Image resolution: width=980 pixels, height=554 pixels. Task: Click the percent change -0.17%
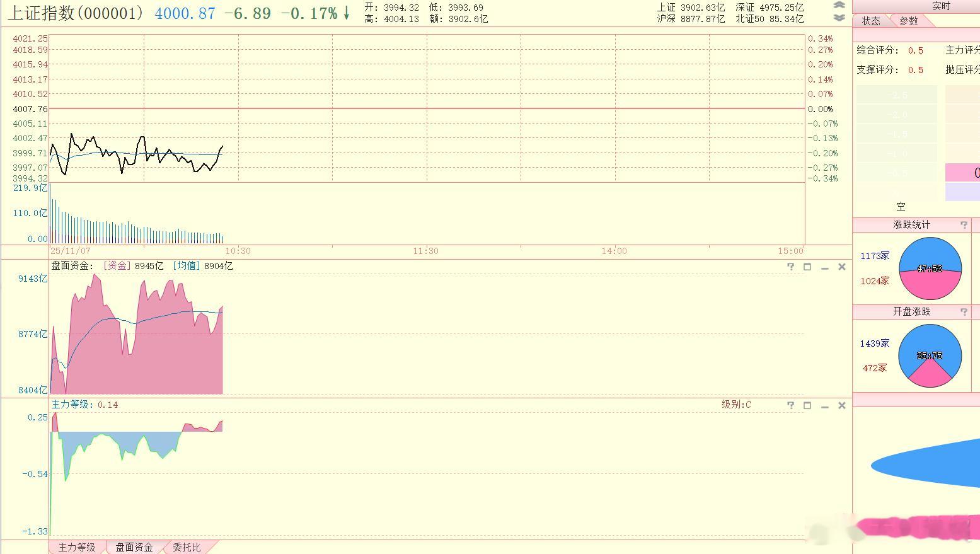click(309, 13)
